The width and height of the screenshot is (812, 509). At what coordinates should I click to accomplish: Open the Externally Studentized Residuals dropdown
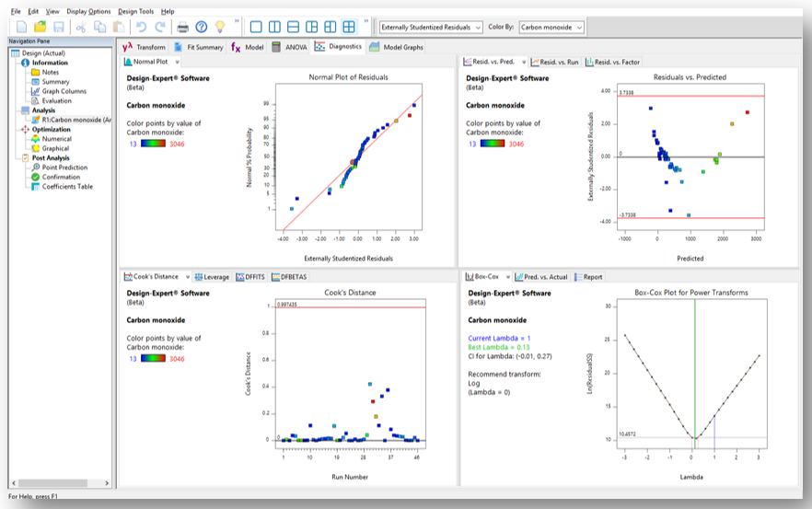point(431,28)
